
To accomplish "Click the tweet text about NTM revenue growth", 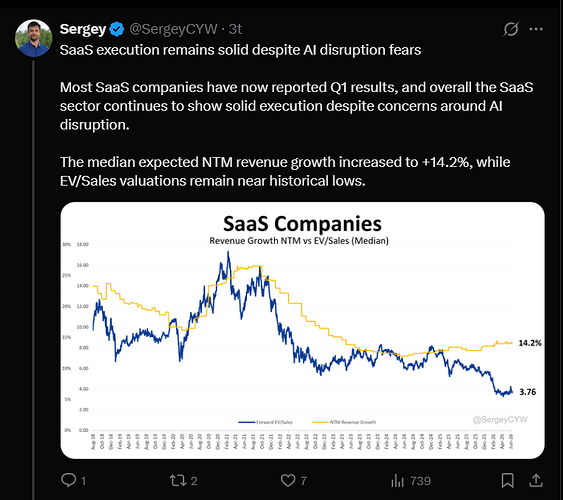I will pos(285,172).
